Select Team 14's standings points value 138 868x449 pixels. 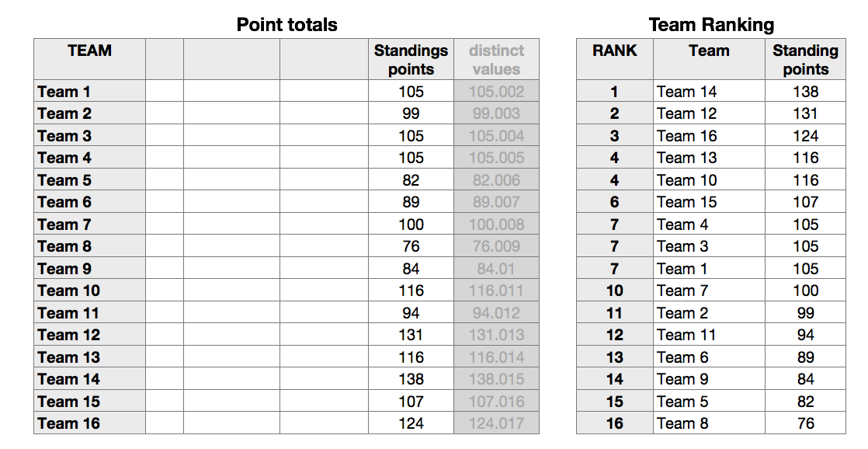(411, 380)
